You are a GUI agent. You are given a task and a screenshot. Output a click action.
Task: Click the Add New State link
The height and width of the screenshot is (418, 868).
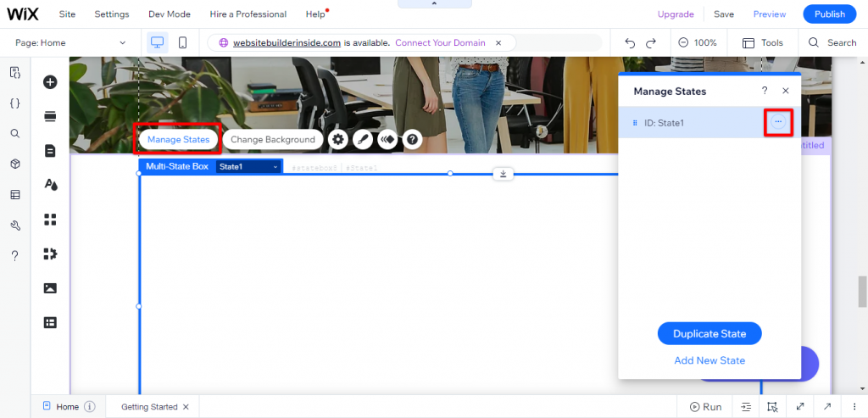[709, 360]
